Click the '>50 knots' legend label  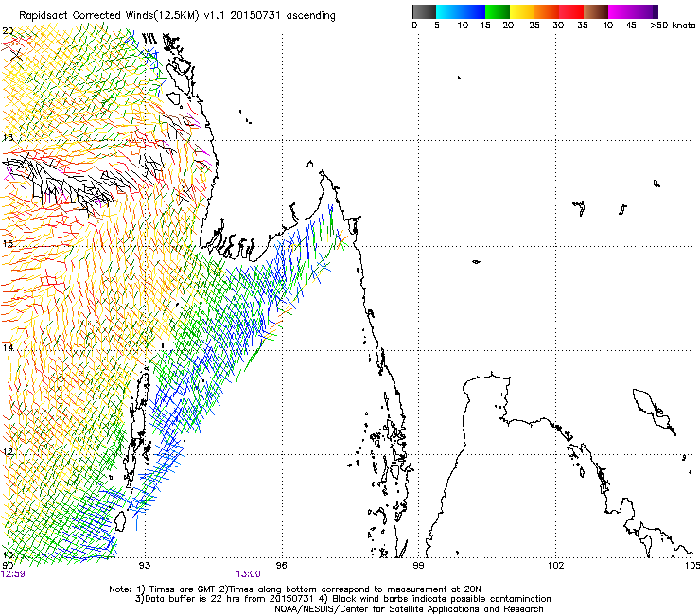click(x=673, y=26)
